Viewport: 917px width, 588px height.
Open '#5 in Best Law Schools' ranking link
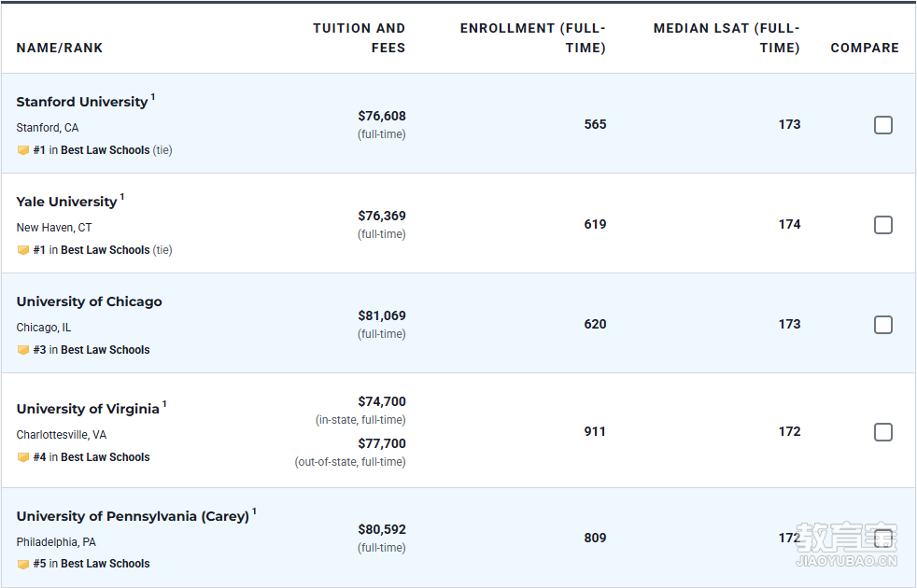(x=92, y=564)
